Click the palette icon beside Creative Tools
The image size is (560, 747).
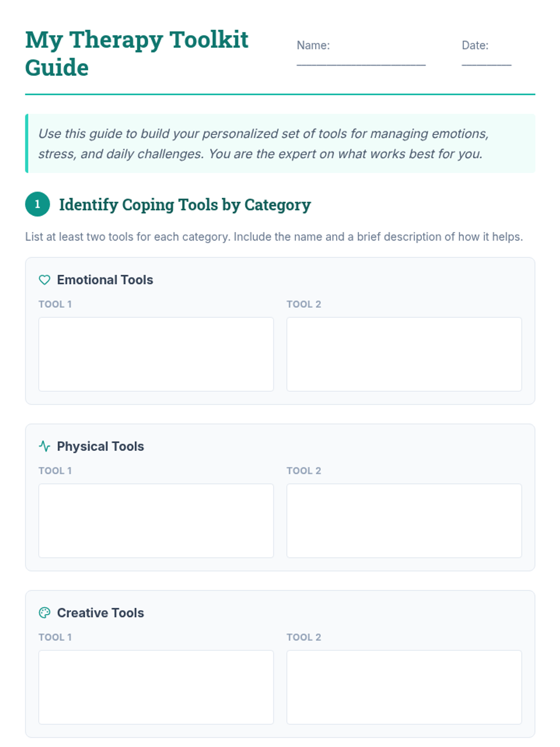coord(44,613)
